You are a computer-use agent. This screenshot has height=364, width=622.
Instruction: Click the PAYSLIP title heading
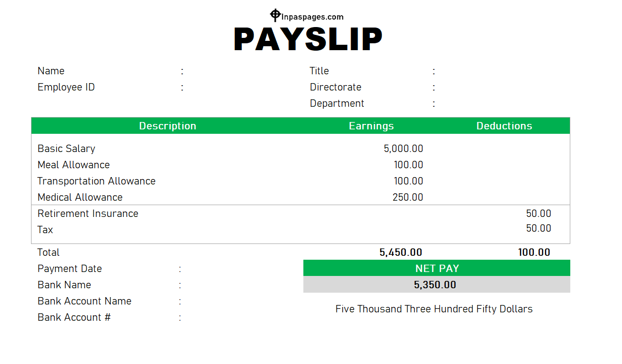click(x=308, y=39)
